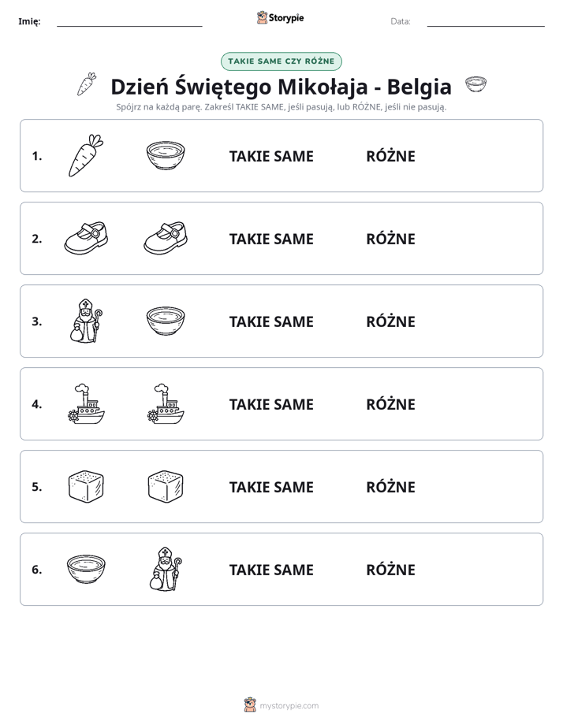
Task: Select RÓŻNE for row 6
Action: click(390, 570)
